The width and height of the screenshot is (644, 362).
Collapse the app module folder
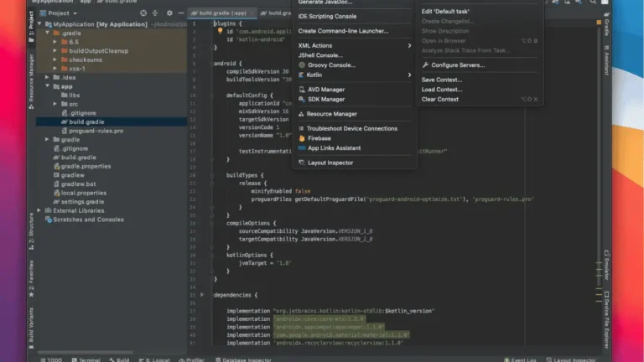[48, 86]
